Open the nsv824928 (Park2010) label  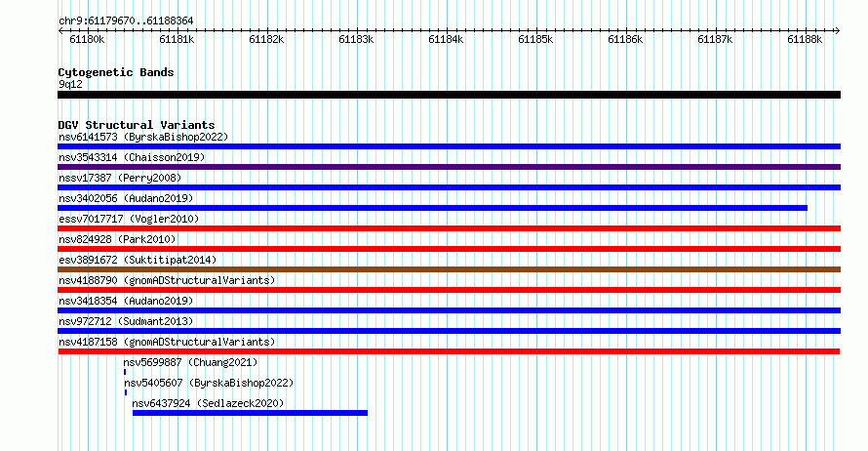point(117,239)
